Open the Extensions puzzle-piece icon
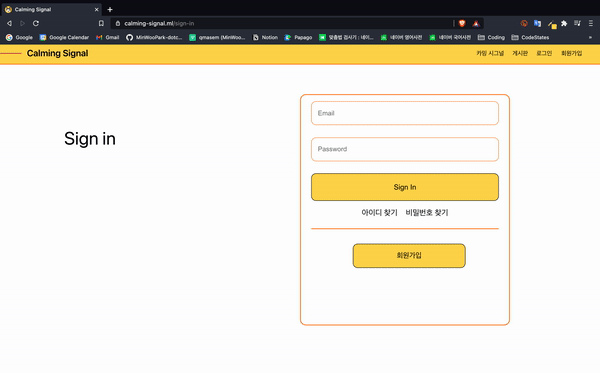This screenshot has width=600, height=375. pyautogui.click(x=564, y=23)
